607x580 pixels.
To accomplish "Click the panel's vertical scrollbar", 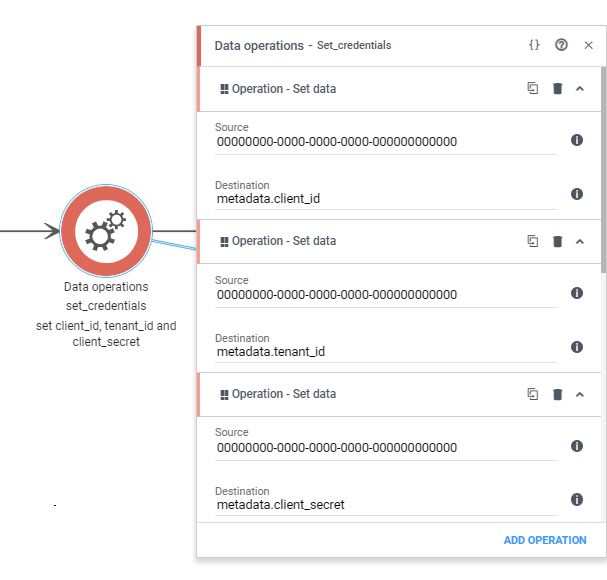I will pyautogui.click(x=603, y=169).
